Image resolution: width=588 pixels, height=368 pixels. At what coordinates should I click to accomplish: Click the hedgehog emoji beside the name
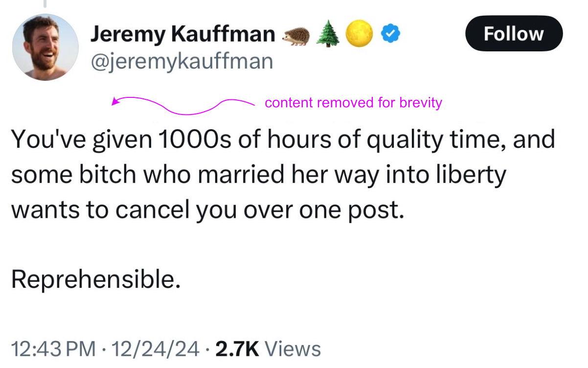296,35
